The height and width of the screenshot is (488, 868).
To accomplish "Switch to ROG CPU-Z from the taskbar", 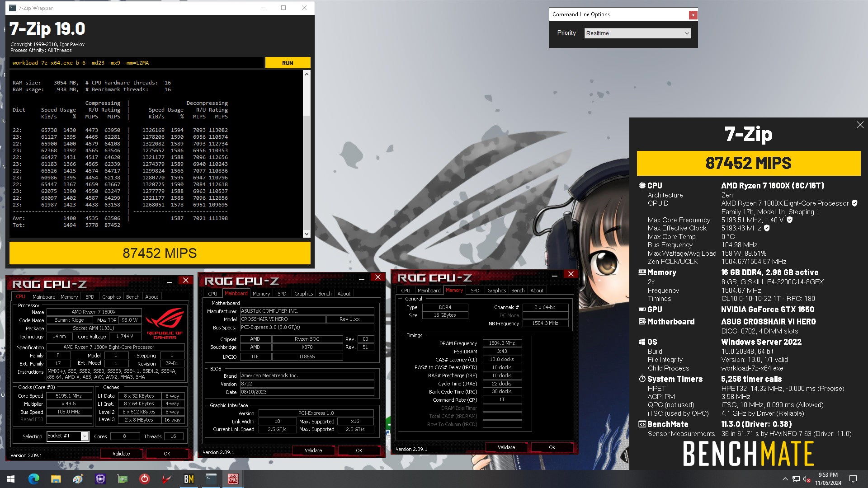I will [x=233, y=479].
